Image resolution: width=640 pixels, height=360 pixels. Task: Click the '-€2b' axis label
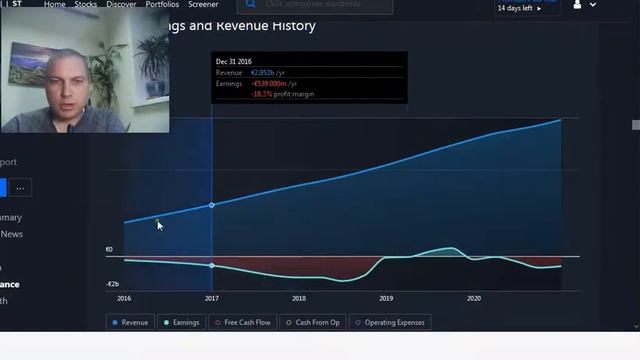113,284
